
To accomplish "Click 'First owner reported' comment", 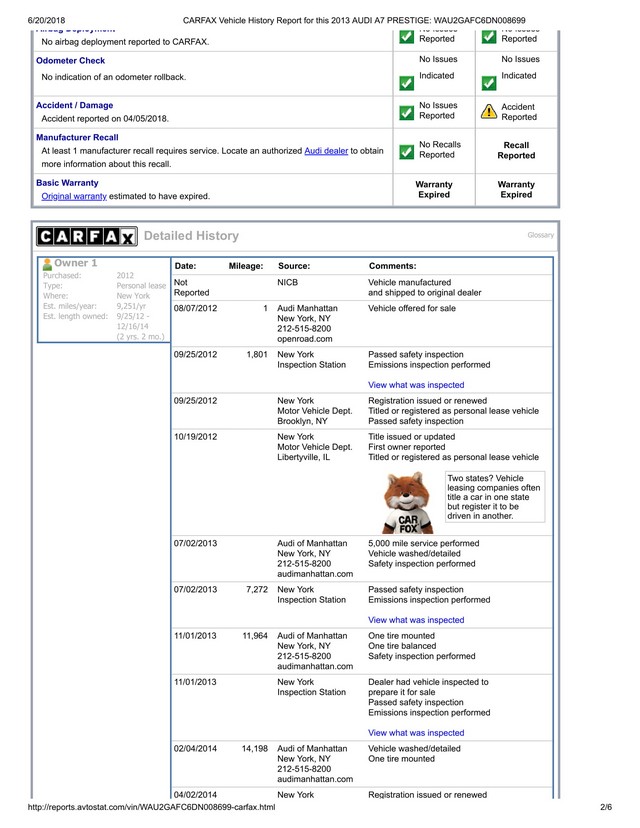I will click(x=407, y=447).
